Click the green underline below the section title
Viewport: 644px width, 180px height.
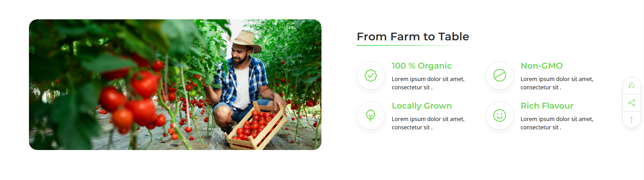click(413, 46)
